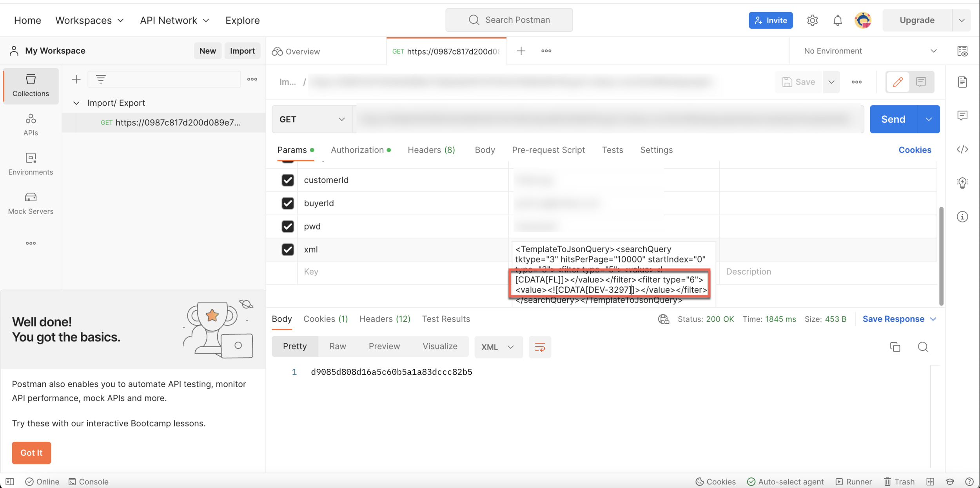Click the Import button
Screen dimensions: 980x488
pyautogui.click(x=242, y=51)
